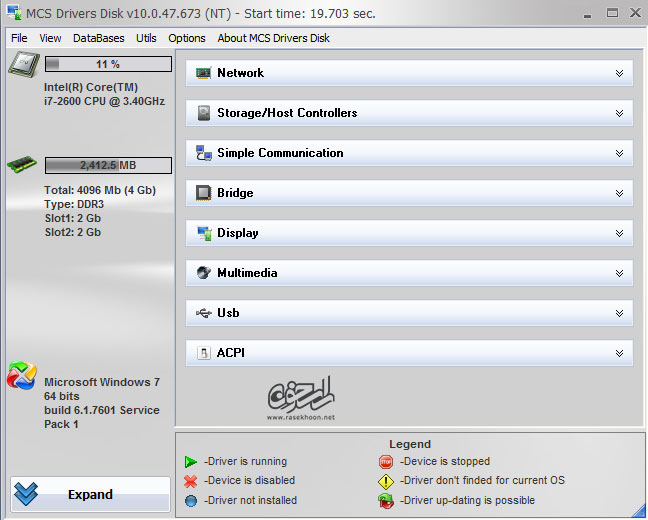Click the Network card icon

coord(203,73)
